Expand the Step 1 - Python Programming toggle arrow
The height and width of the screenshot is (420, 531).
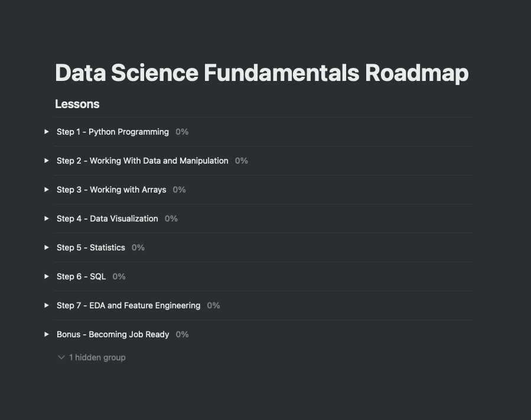click(x=47, y=131)
